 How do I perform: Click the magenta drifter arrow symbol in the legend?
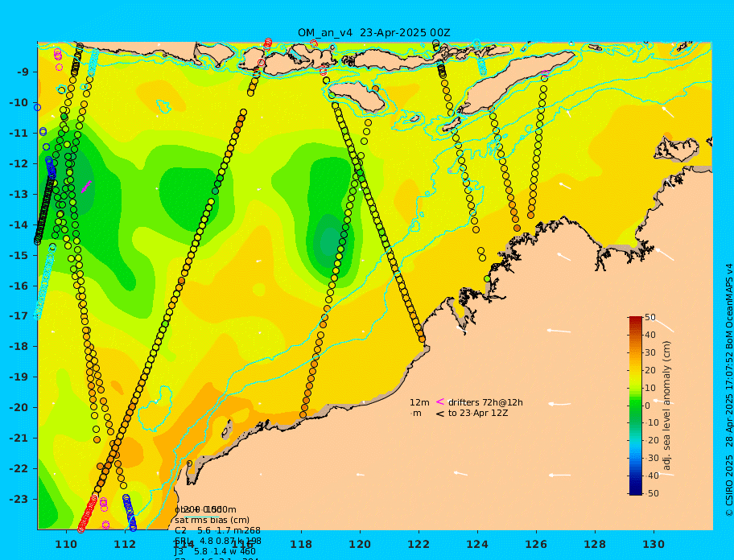pos(439,401)
